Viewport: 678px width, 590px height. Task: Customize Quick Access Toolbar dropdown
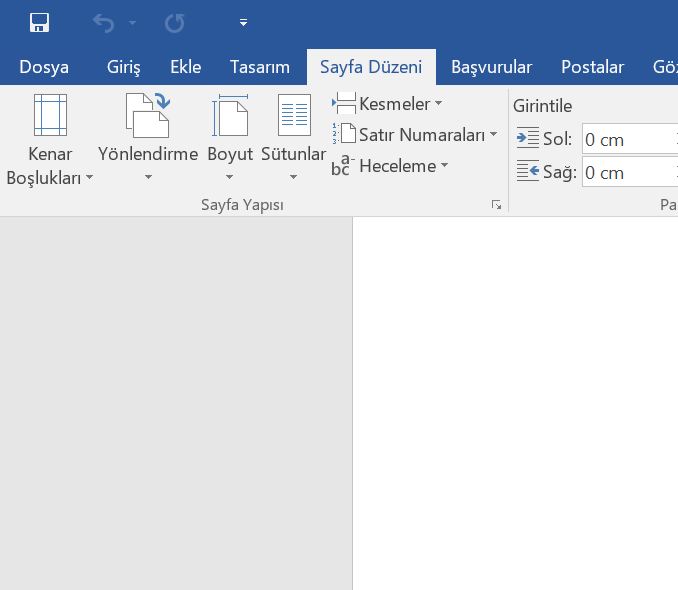[243, 22]
